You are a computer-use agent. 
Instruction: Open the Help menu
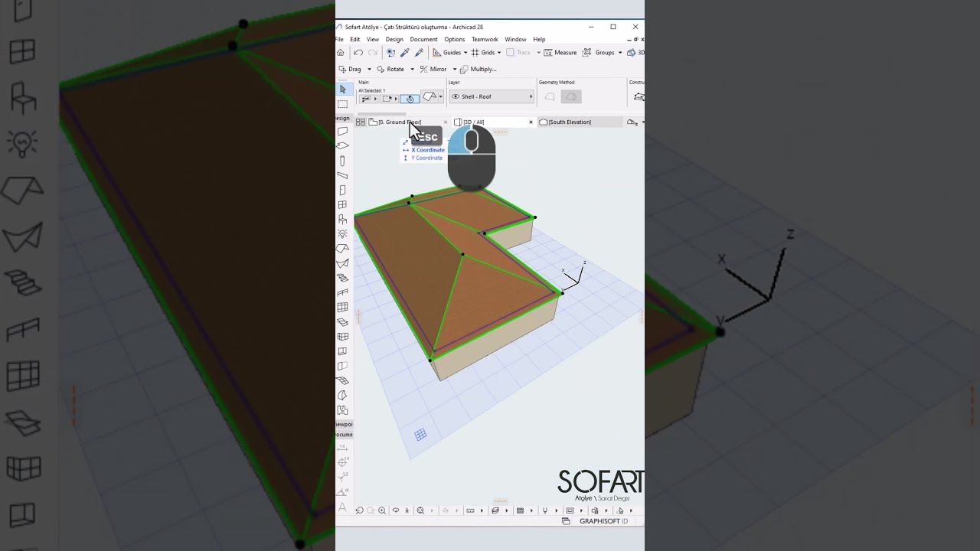[x=539, y=39]
